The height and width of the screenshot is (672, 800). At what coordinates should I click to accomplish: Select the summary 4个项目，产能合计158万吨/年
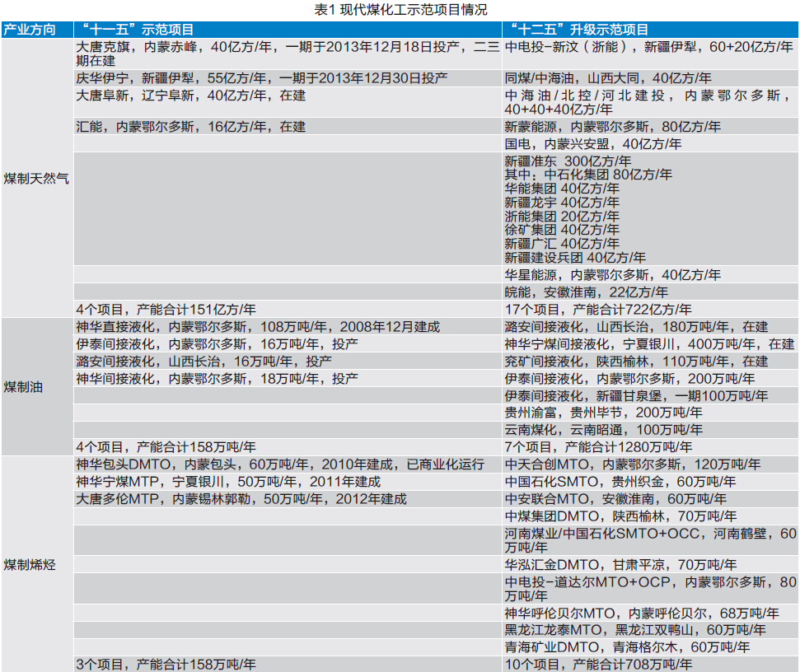[288, 447]
